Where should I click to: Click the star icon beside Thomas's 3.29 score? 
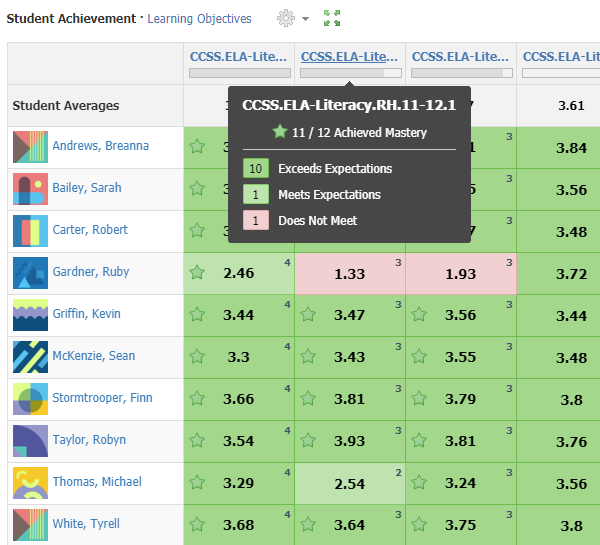point(198,483)
